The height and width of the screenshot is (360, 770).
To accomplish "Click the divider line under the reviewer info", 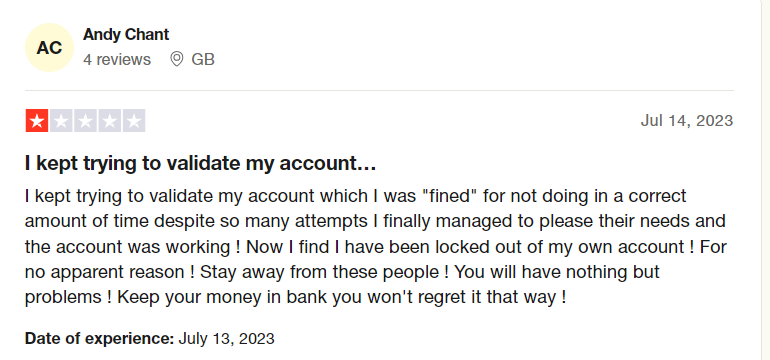I will 379,90.
